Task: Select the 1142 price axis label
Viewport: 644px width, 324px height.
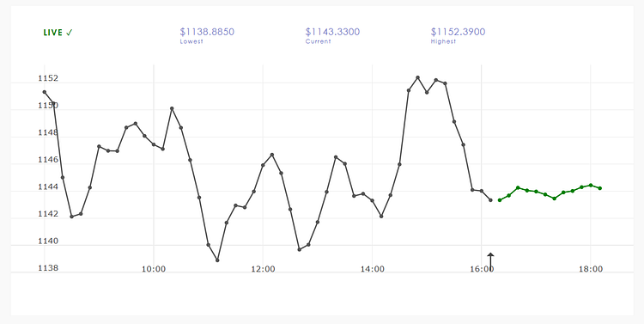Action: click(48, 214)
